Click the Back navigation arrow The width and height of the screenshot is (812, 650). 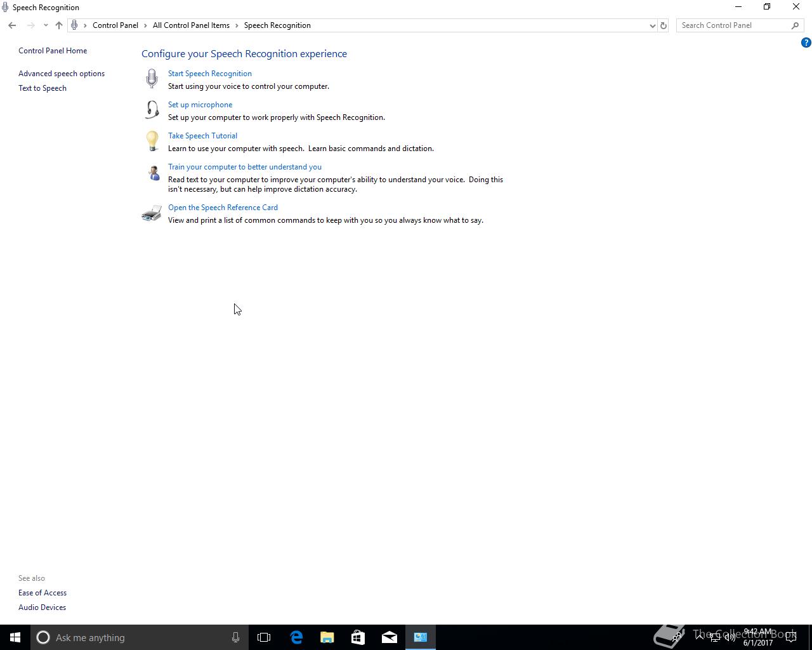(x=12, y=25)
